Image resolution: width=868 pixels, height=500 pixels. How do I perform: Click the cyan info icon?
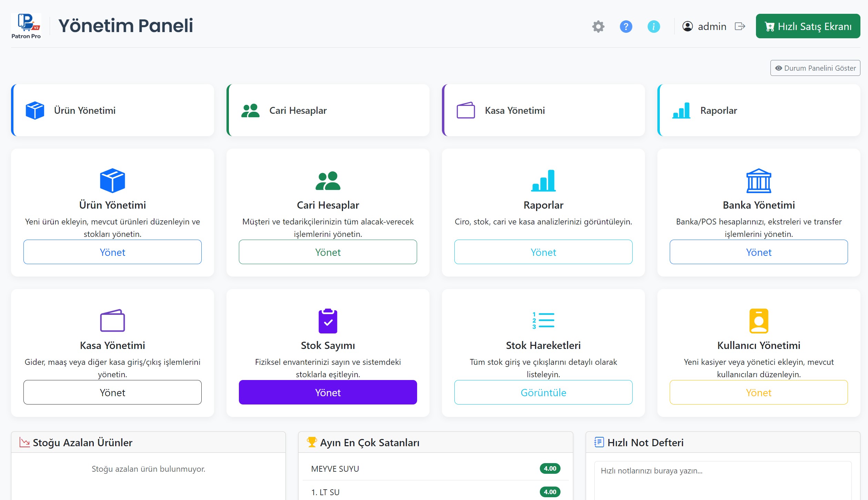pos(653,27)
